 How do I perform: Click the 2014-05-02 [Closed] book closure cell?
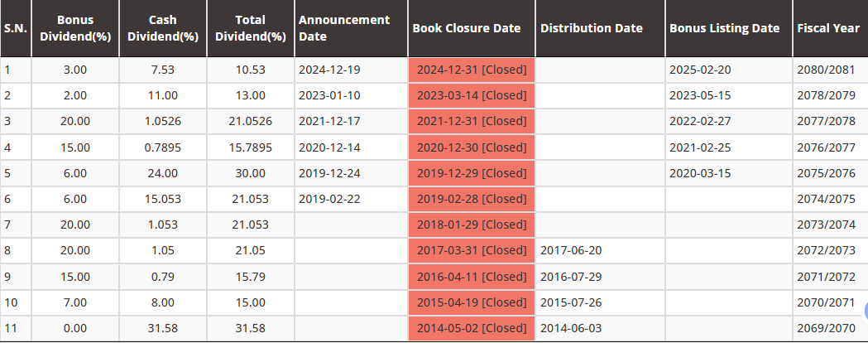(472, 328)
